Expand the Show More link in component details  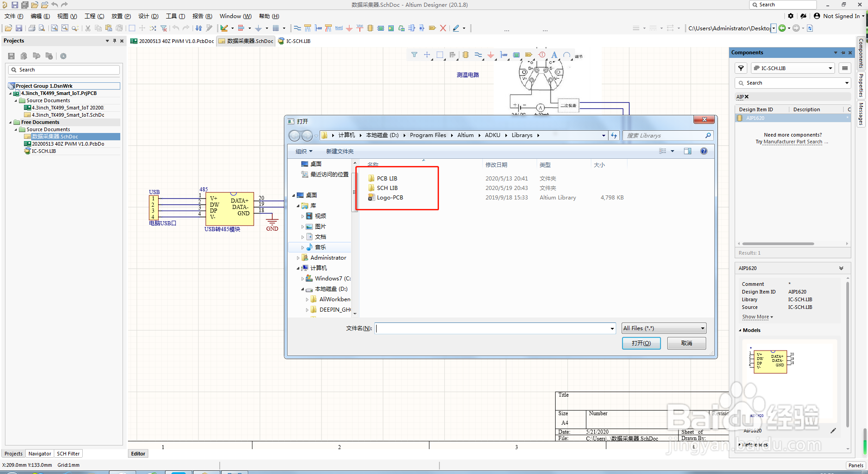click(x=757, y=317)
